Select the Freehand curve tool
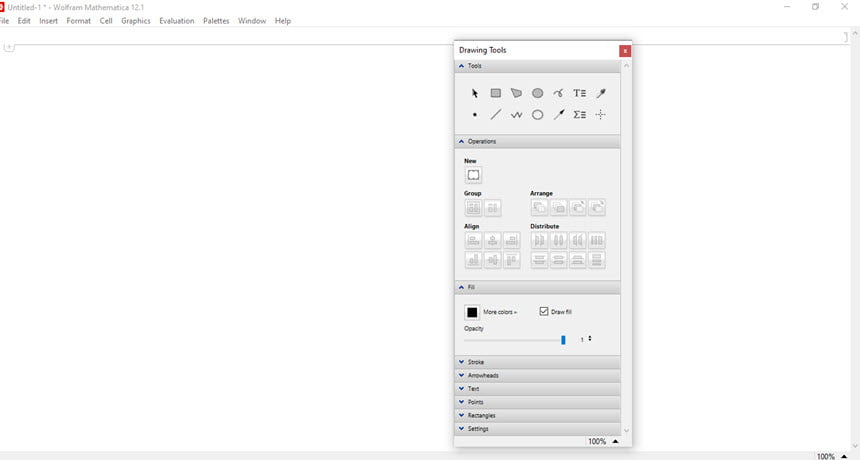 coord(558,93)
